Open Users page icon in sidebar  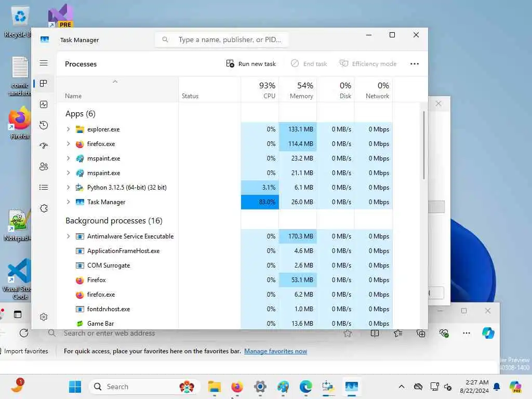(44, 167)
